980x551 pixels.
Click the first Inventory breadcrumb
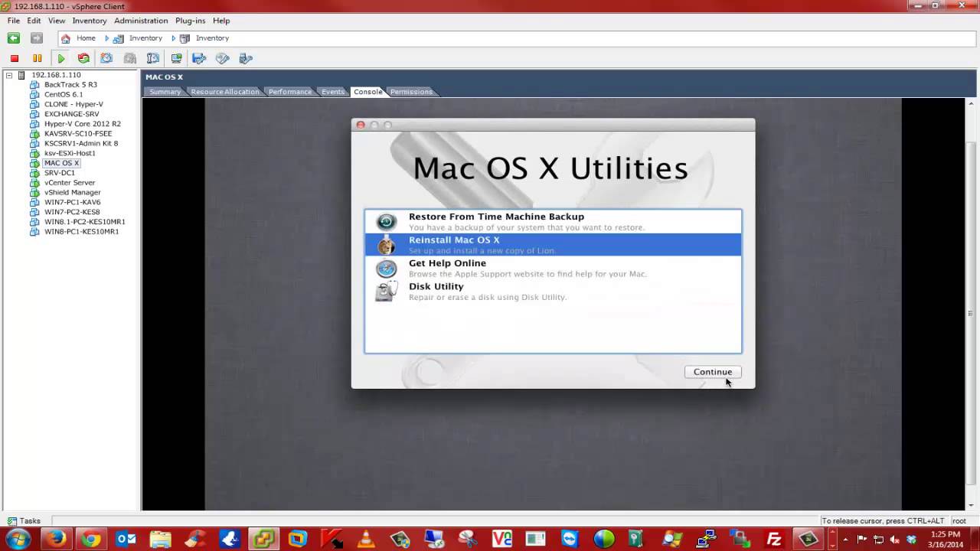pyautogui.click(x=145, y=38)
